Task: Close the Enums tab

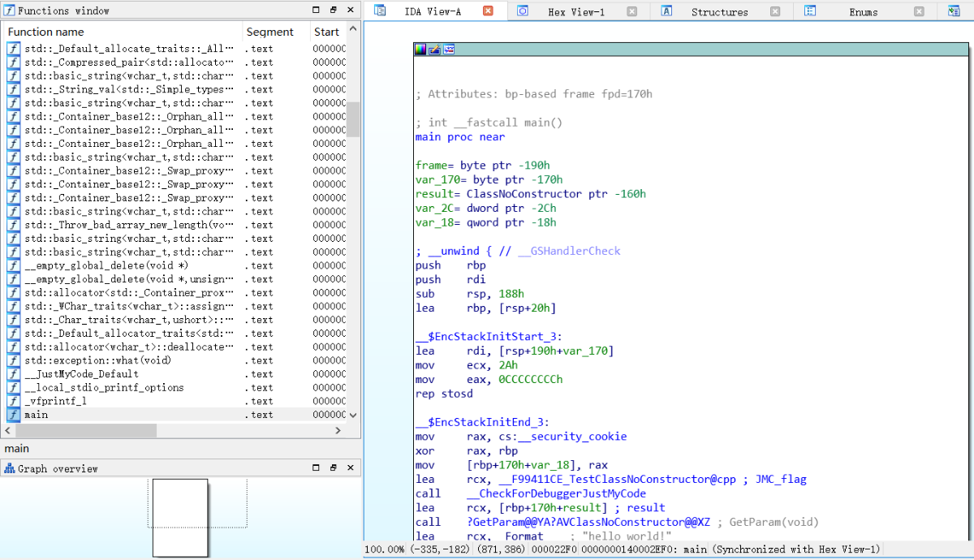Action: click(919, 11)
